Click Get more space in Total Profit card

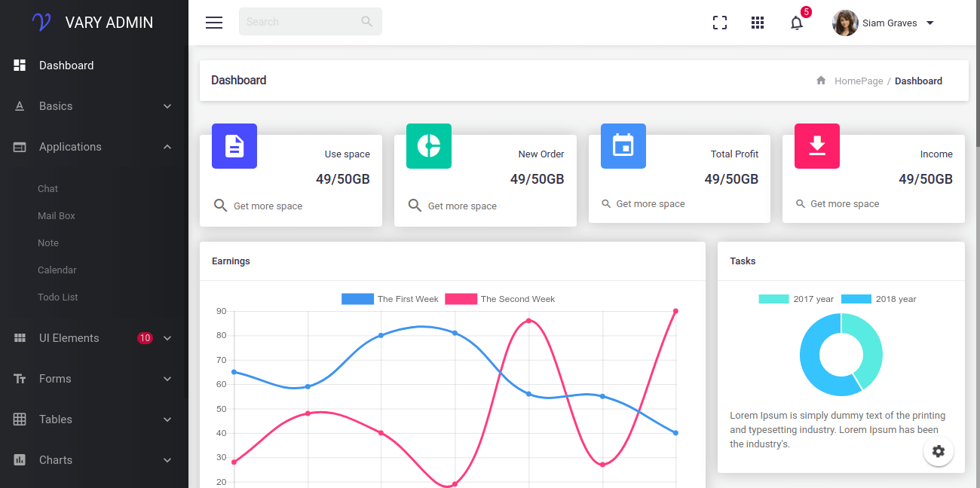(651, 204)
